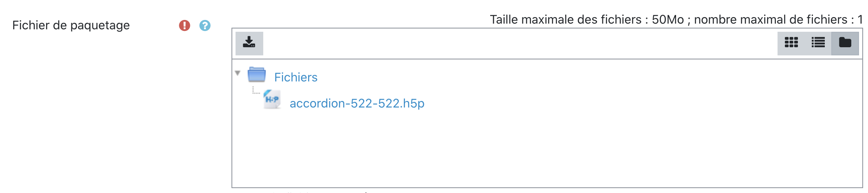Collapse the Fichiers folder tree arrow
The width and height of the screenshot is (868, 193).
tap(238, 73)
